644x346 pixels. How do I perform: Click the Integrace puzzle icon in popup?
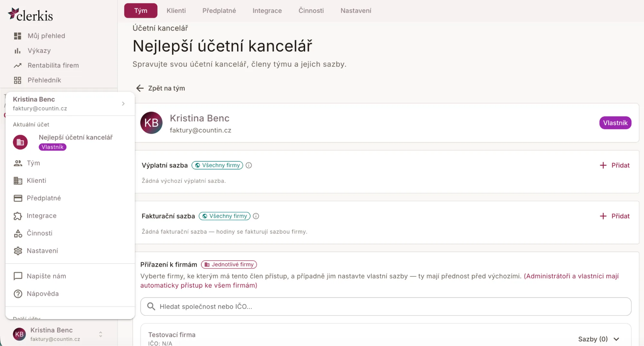coord(18,216)
